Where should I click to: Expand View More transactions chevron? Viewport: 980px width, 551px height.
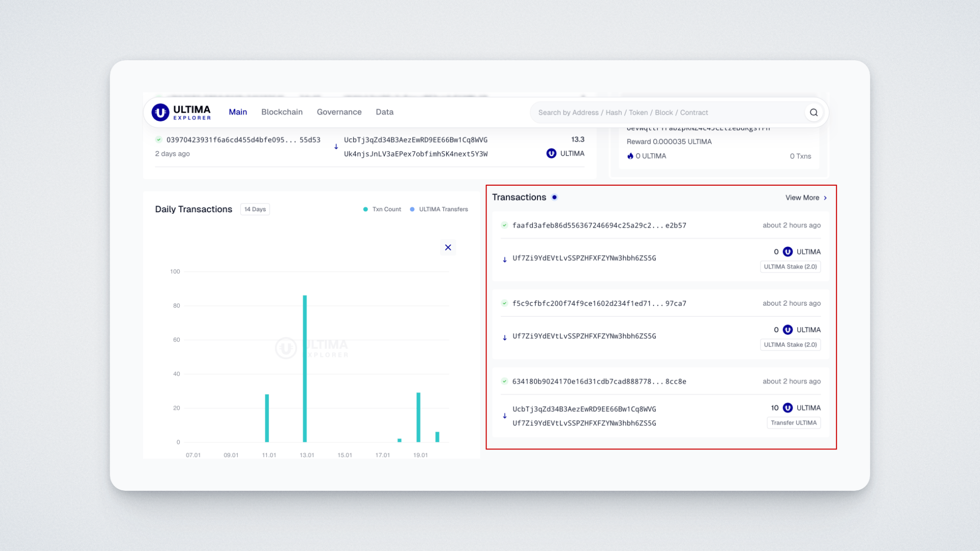pyautogui.click(x=825, y=198)
